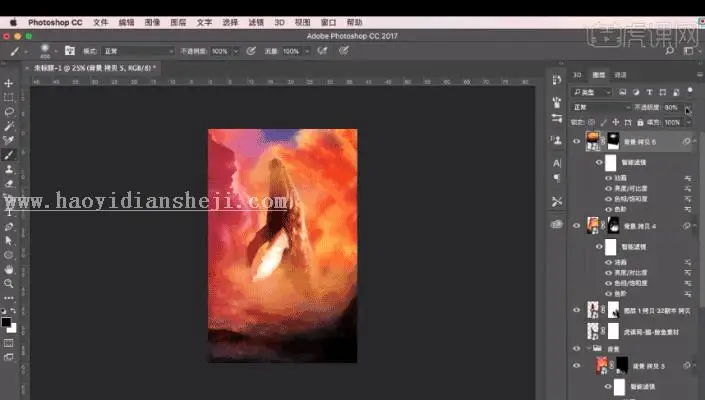
Task: Open flow 100% dropdown arrow
Action: [307, 51]
